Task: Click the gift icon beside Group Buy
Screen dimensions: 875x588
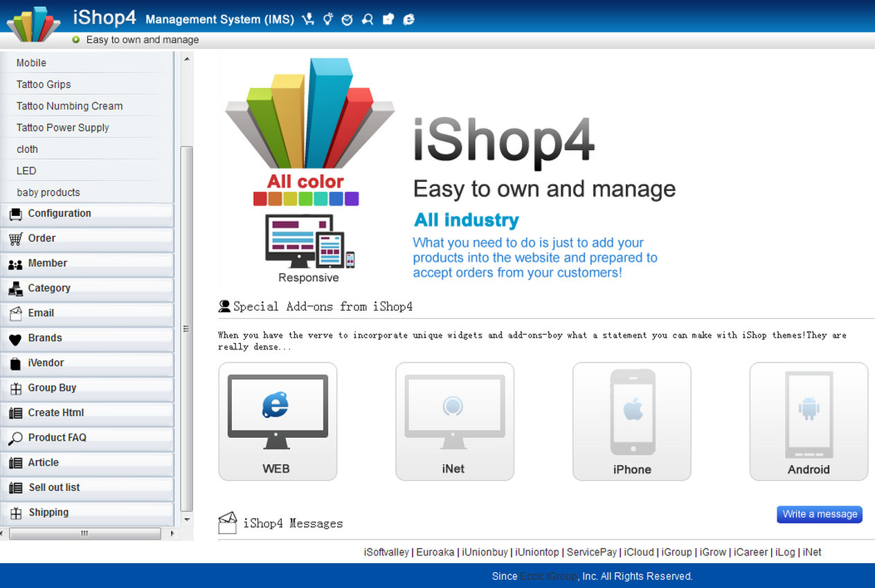Action: tap(15, 389)
